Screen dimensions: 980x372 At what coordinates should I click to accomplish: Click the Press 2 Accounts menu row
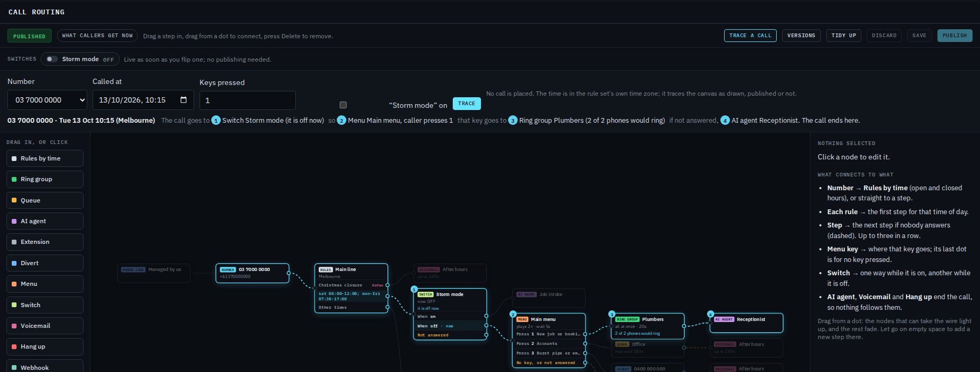549,344
